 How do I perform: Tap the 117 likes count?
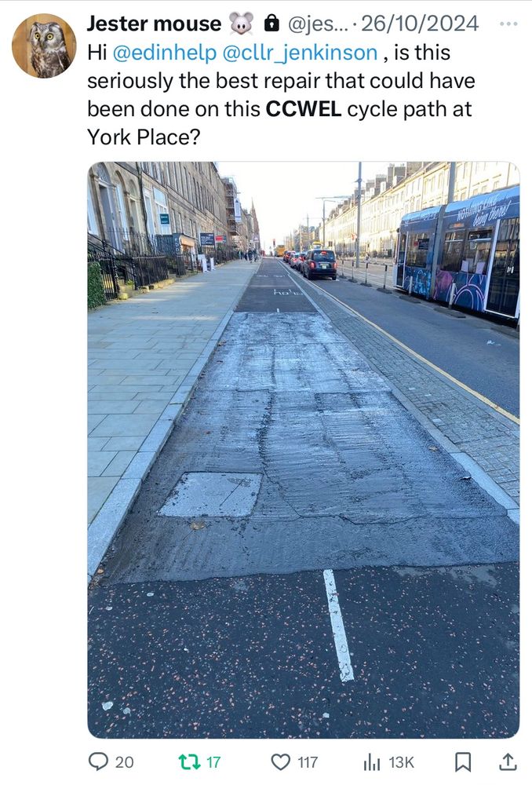[308, 762]
